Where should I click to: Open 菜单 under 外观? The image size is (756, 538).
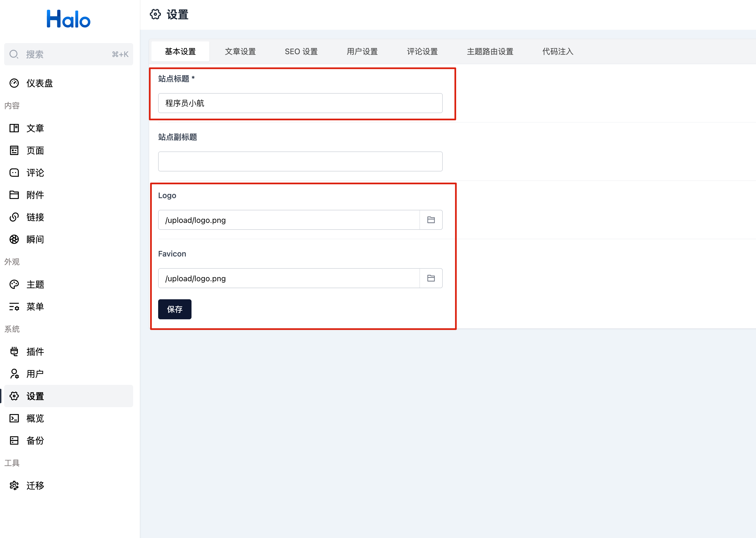pyautogui.click(x=69, y=307)
